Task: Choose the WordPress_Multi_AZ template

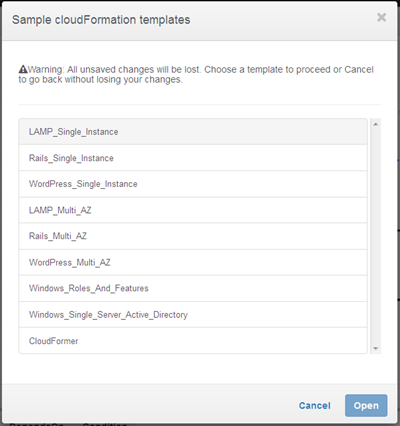Action: [193, 263]
